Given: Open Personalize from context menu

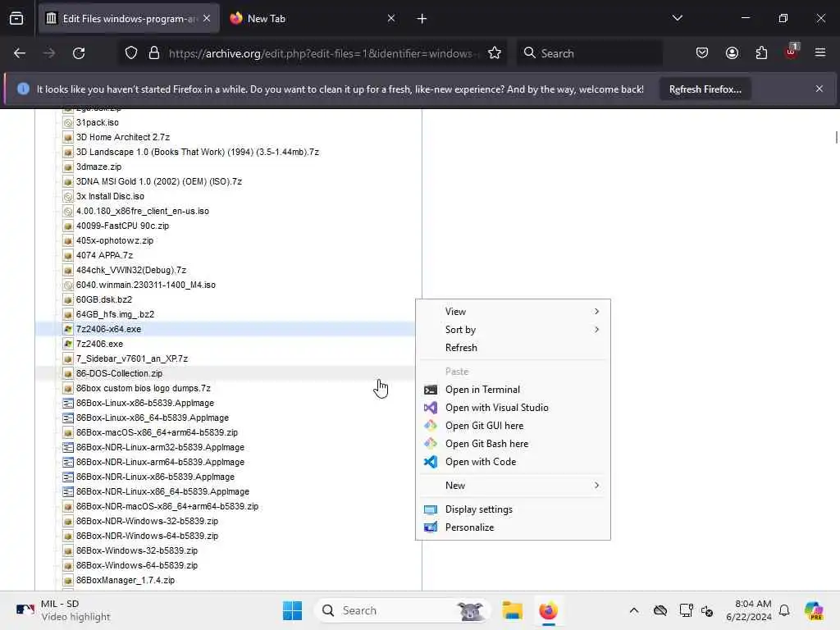Looking at the screenshot, I should [513, 527].
